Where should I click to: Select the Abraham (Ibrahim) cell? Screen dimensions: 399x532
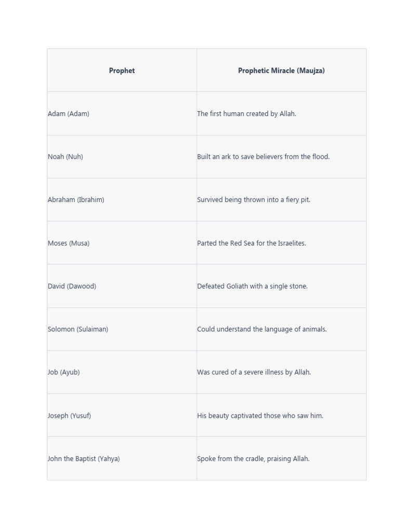tap(76, 200)
